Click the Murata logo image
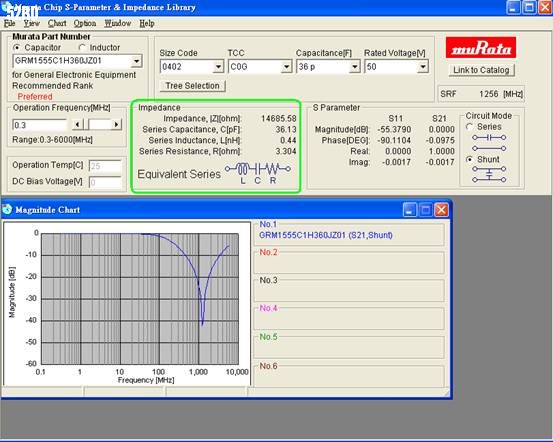Image resolution: width=553 pixels, height=442 pixels. pyautogui.click(x=480, y=48)
